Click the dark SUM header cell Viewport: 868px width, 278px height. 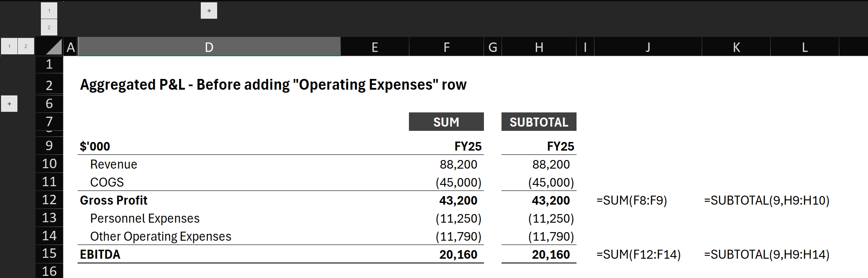(x=446, y=122)
